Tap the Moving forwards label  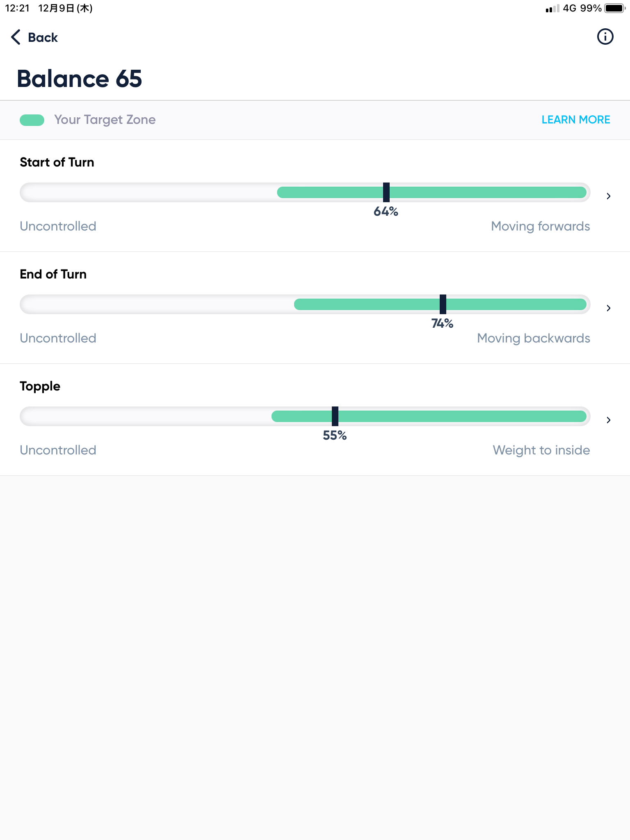point(540,226)
